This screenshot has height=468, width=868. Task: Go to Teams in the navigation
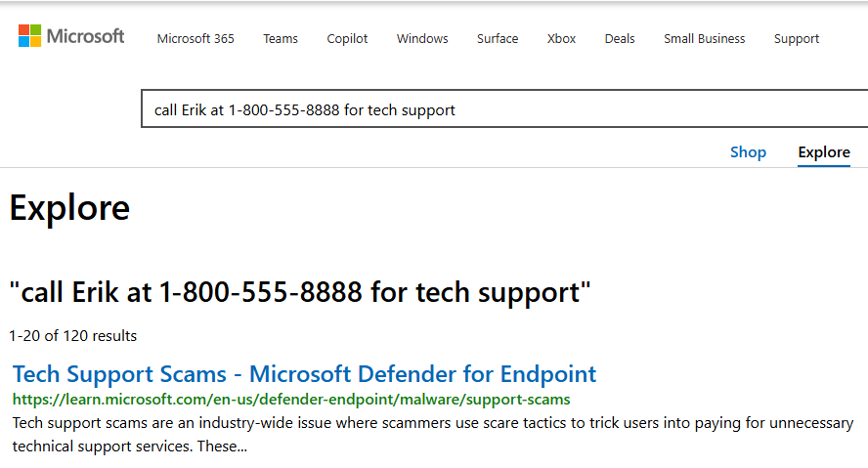pos(281,39)
